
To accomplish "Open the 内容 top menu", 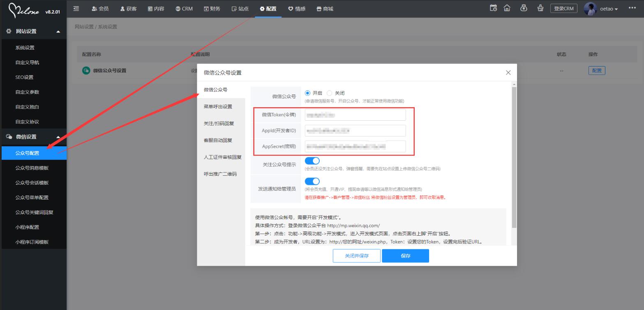I will pos(156,9).
